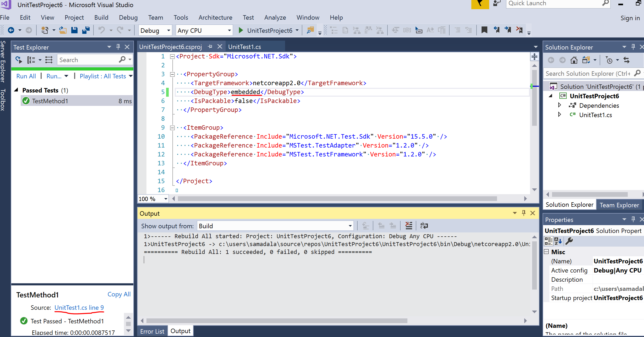The width and height of the screenshot is (644, 337).
Task: Collapse the PropertyGroup element on line 3
Action: pyautogui.click(x=172, y=74)
